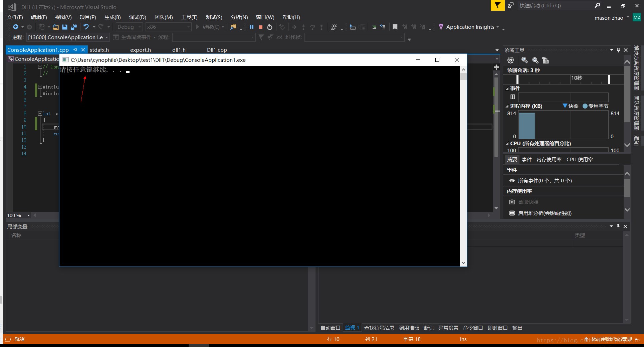This screenshot has height=347, width=644.
Task: Toggle the thread filter funnel icon
Action: click(x=261, y=37)
